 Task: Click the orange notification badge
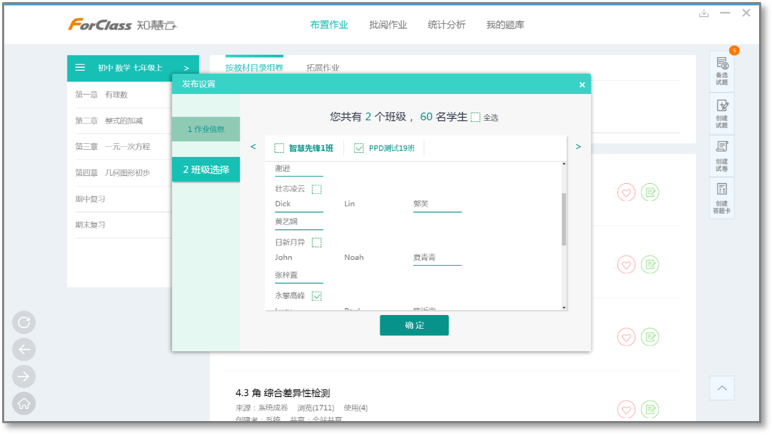[734, 50]
